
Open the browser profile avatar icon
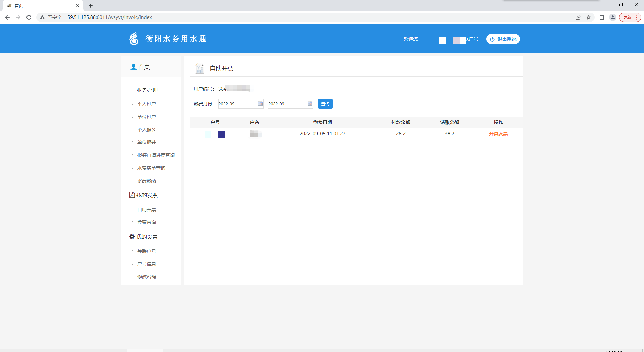613,17
